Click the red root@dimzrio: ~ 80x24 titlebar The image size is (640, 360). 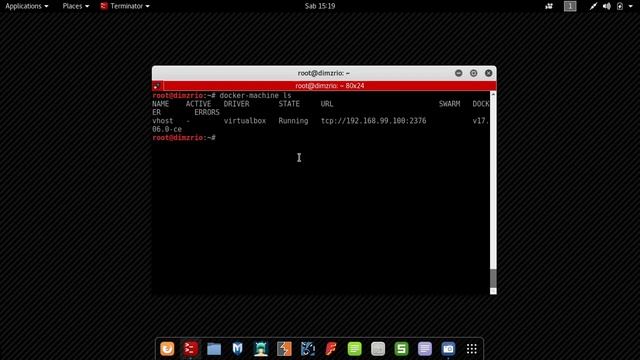[x=330, y=86]
